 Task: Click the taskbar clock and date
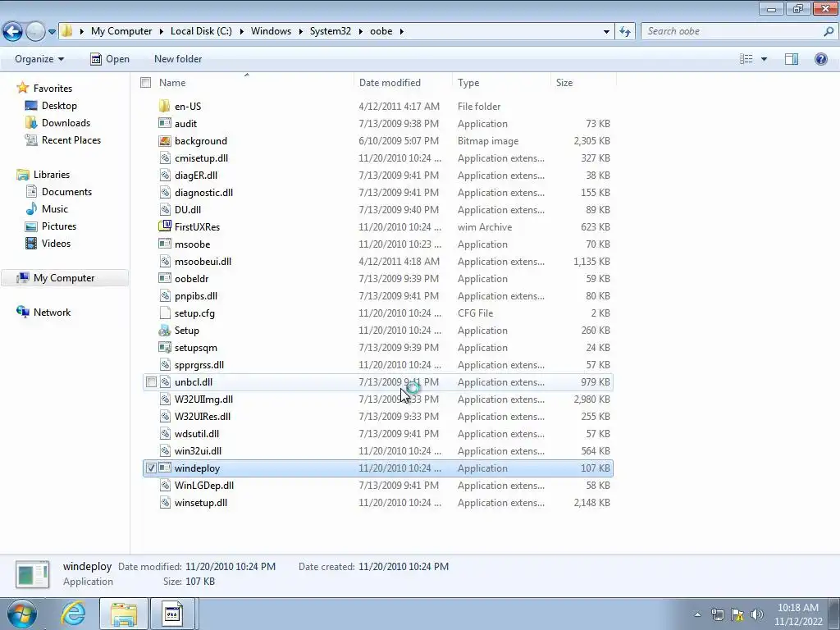point(797,614)
